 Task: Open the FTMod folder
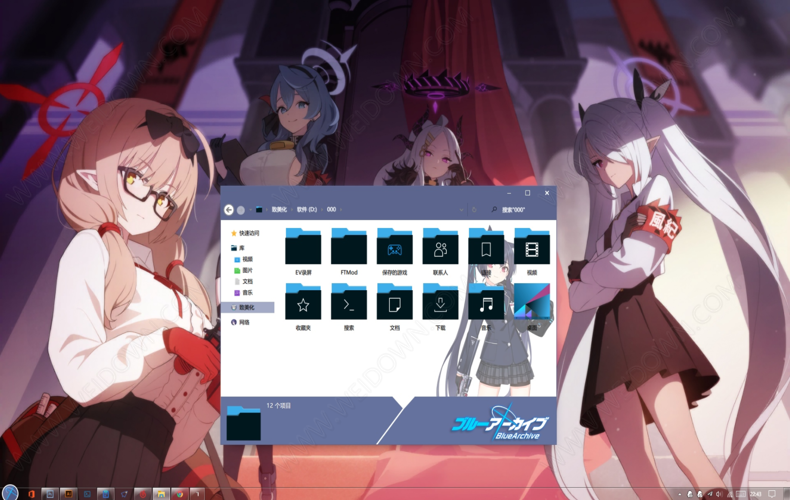(349, 252)
